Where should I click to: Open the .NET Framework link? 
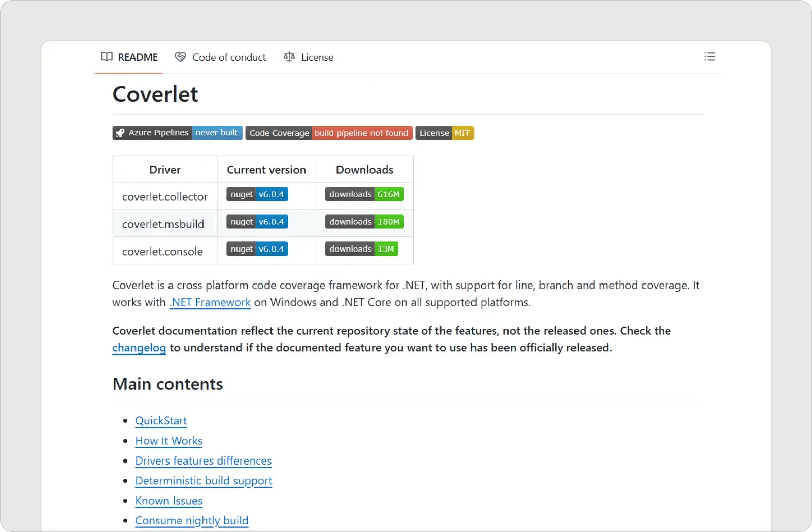(x=210, y=302)
